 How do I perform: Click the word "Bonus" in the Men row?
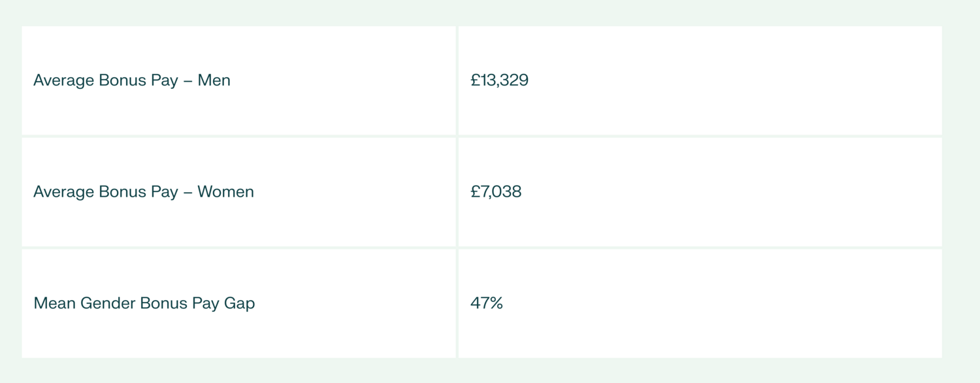coord(122,80)
